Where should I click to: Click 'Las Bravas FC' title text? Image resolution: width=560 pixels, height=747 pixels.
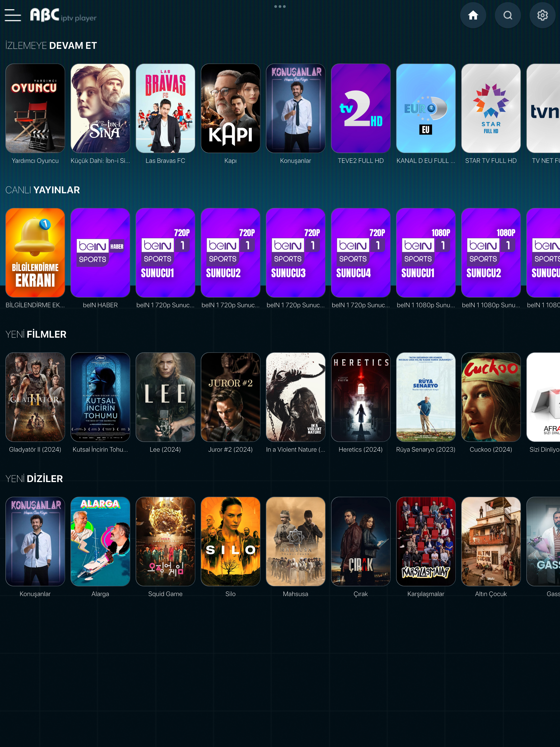click(x=166, y=161)
